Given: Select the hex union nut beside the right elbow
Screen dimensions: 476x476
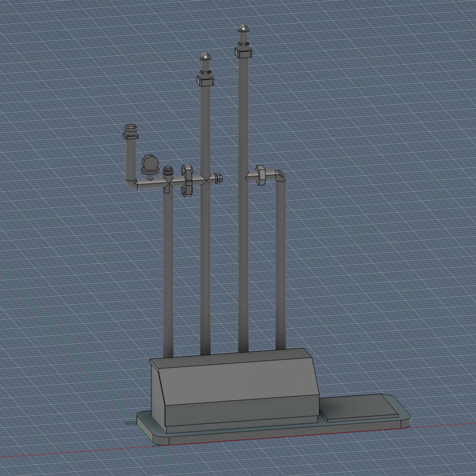Looking at the screenshot, I should point(261,175).
